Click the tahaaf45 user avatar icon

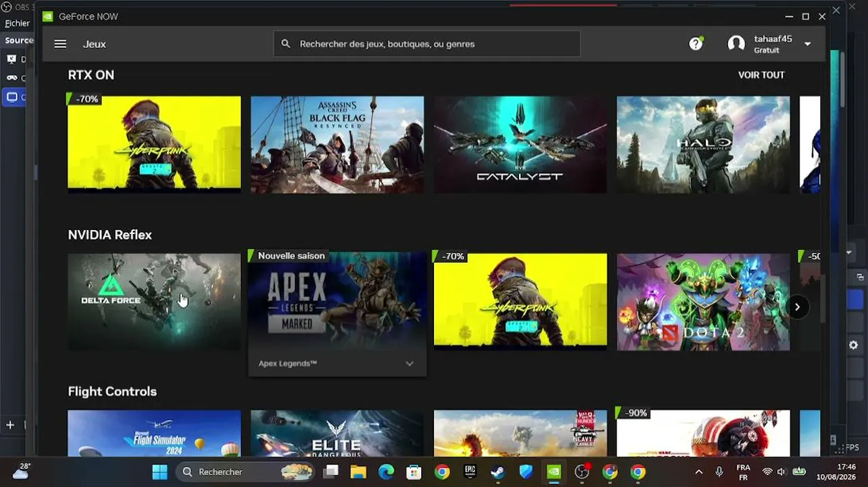point(736,44)
